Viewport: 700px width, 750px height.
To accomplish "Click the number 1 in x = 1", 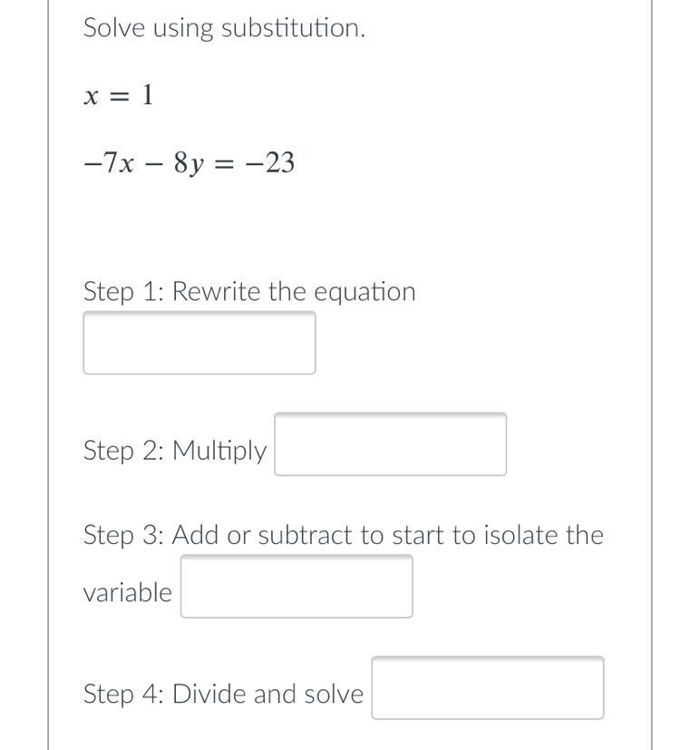I will pos(148,94).
